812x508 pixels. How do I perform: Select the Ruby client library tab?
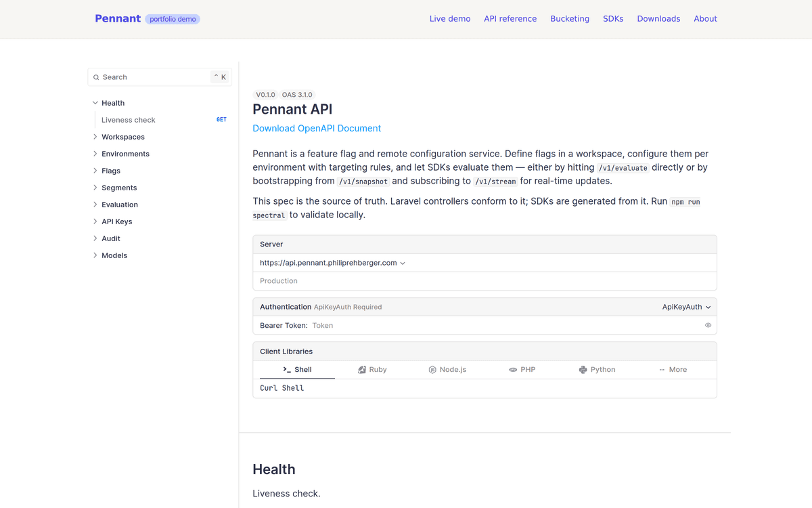click(372, 370)
